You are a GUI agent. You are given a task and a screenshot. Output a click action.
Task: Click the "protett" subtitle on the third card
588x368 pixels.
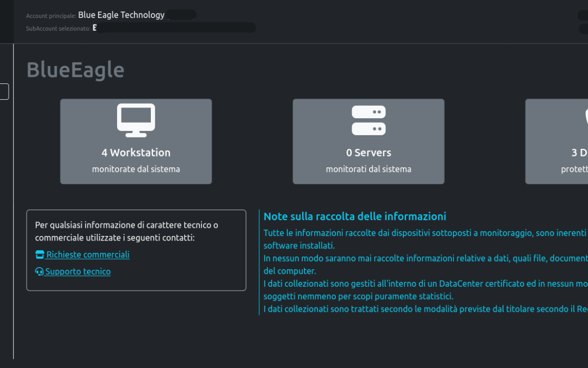coord(574,169)
